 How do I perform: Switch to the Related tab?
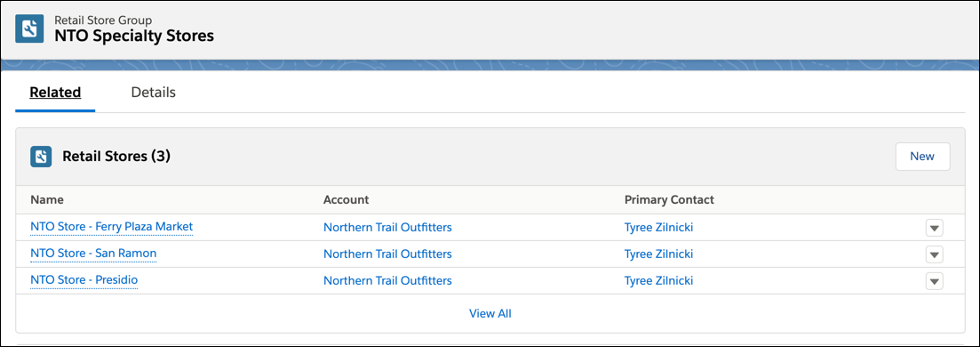(x=56, y=93)
